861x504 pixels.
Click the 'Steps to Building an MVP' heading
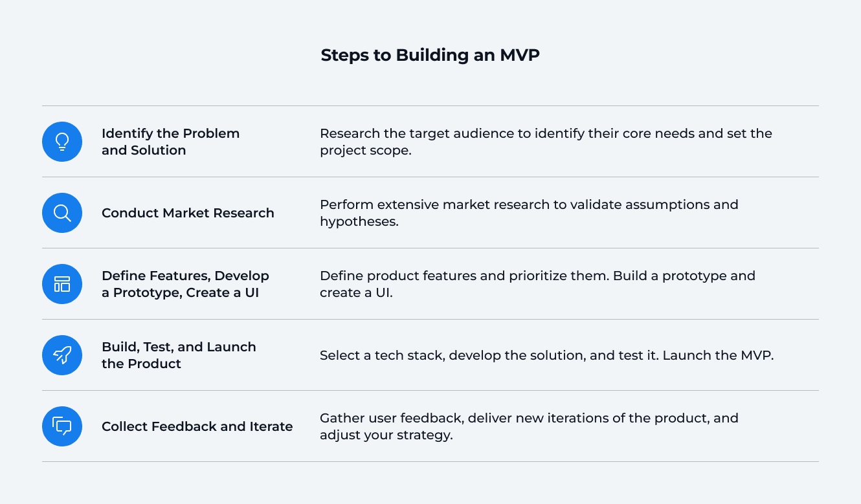tap(430, 55)
